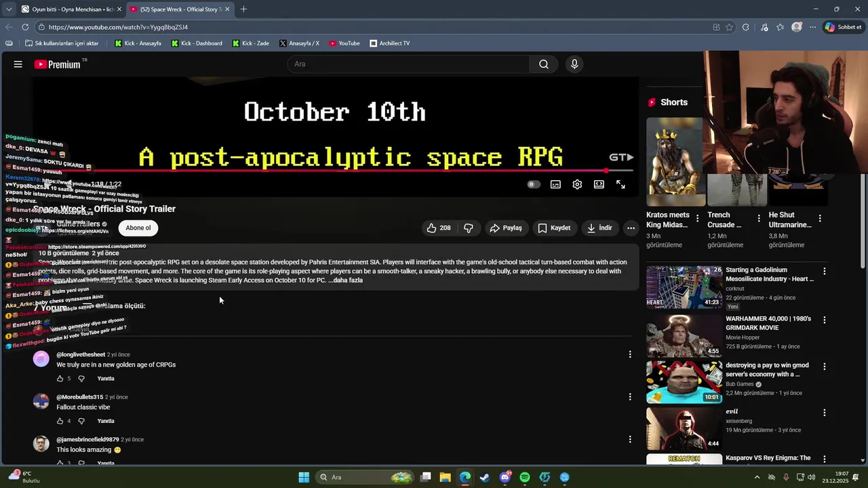This screenshot has width=868, height=488.
Task: Click the Paylaş share button
Action: coord(506,228)
